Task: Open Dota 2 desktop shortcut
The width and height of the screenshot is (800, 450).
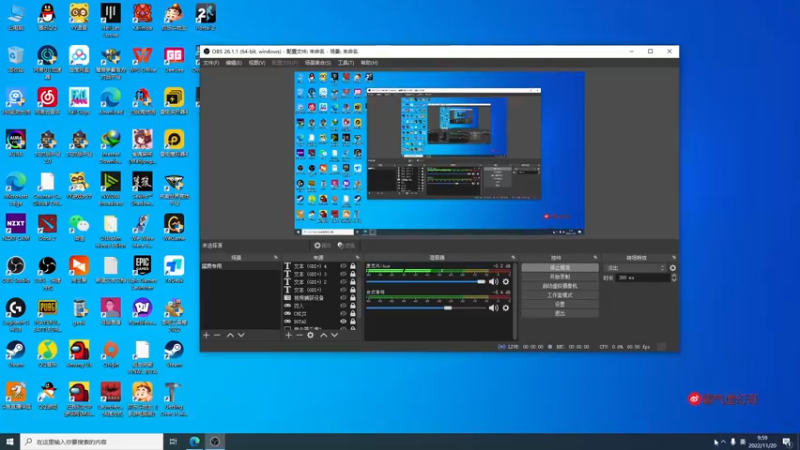Action: pos(47,228)
